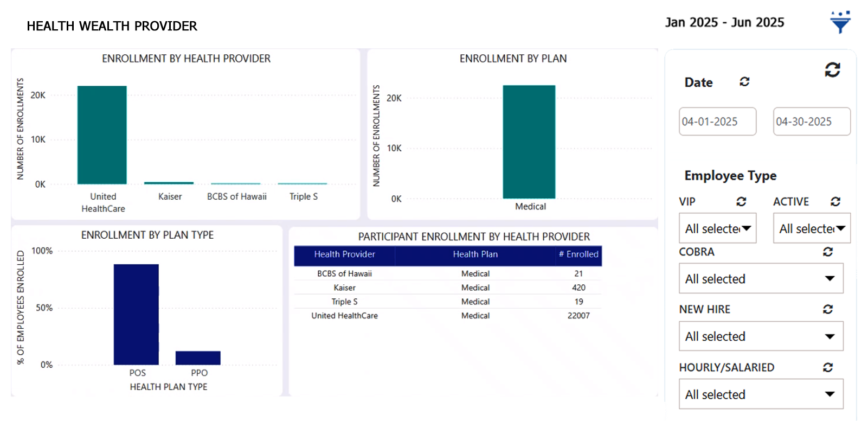868x421 pixels.
Task: Reset the COBRA filter
Action: pos(827,252)
